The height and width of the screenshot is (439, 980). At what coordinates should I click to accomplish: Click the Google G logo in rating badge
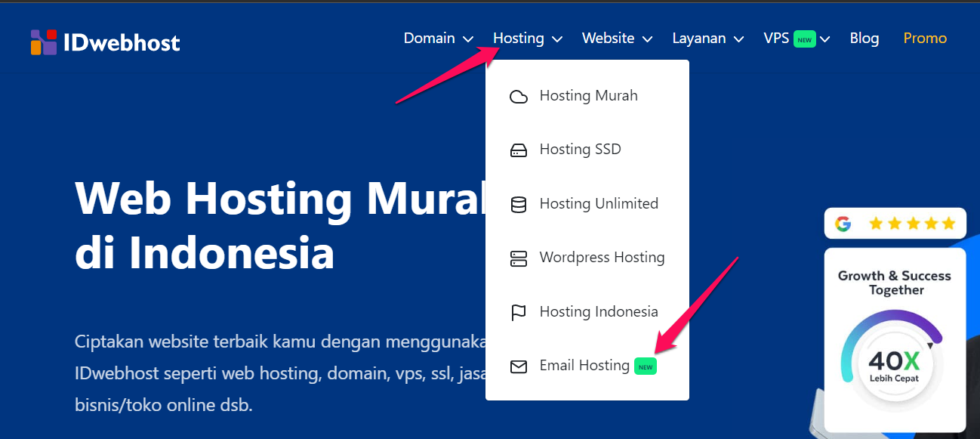coord(843,224)
